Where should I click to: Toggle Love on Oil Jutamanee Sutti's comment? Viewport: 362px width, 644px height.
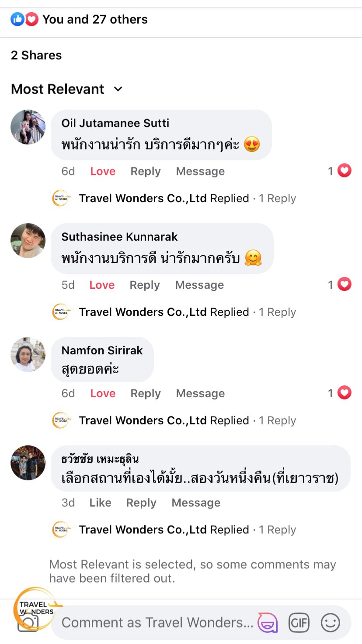(x=103, y=171)
